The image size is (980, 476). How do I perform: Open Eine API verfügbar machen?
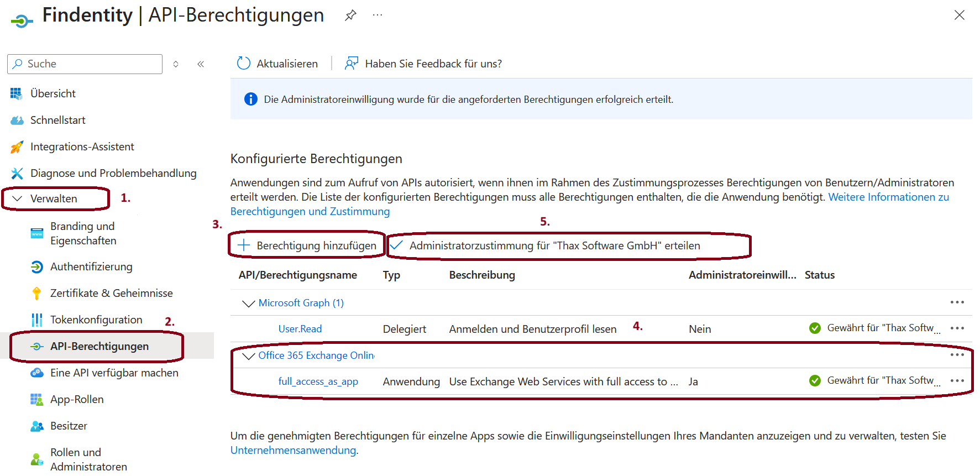[114, 373]
